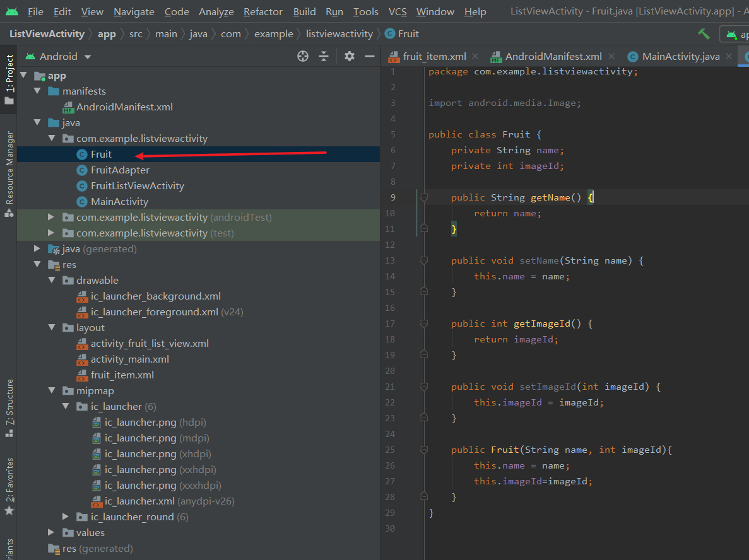Collapse the java folder
Image resolution: width=749 pixels, height=560 pixels.
tap(37, 123)
